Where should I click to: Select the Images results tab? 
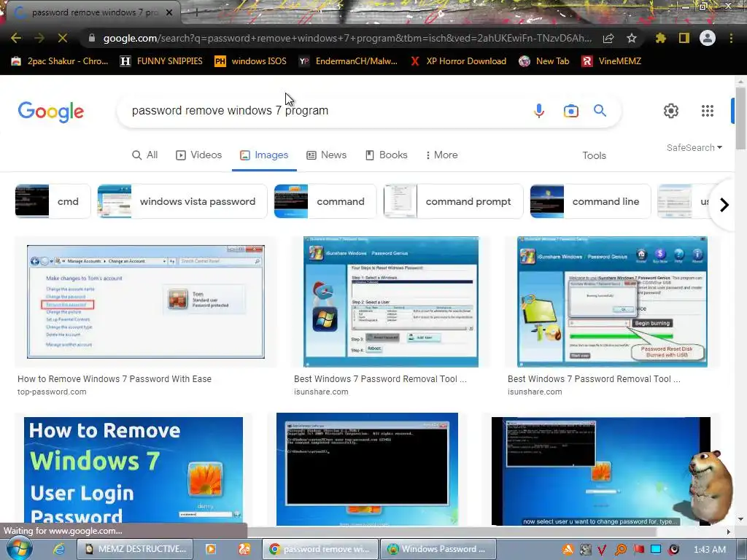pyautogui.click(x=264, y=155)
